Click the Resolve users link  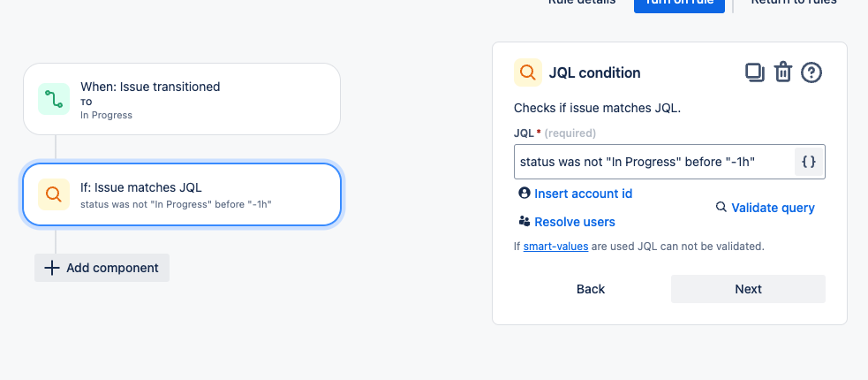tap(575, 222)
